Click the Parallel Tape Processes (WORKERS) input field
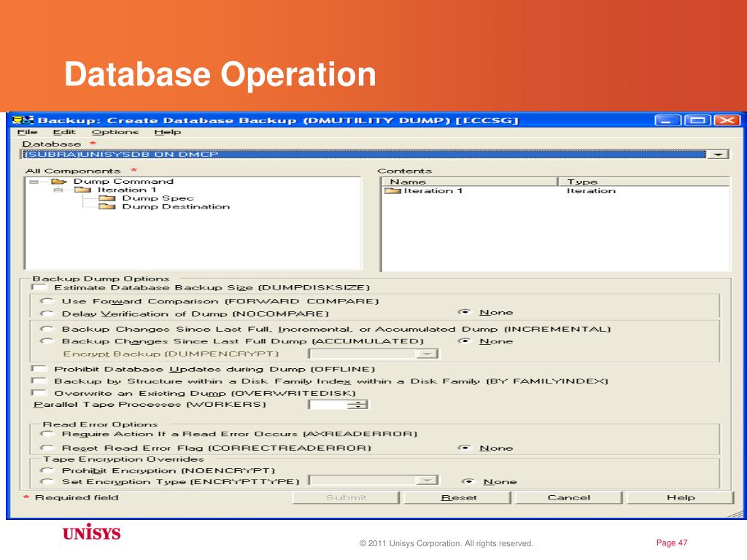The height and width of the screenshot is (560, 747). pos(329,405)
